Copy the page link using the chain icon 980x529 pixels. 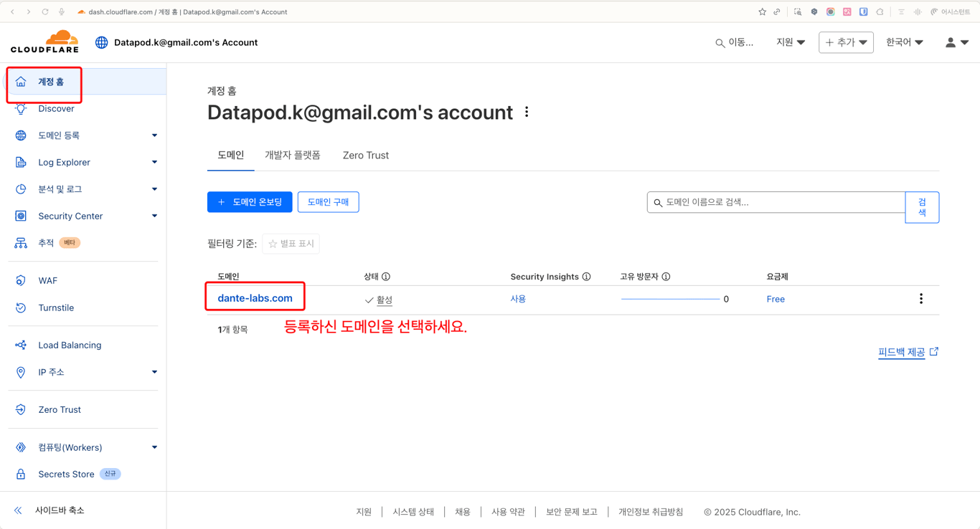click(x=777, y=12)
